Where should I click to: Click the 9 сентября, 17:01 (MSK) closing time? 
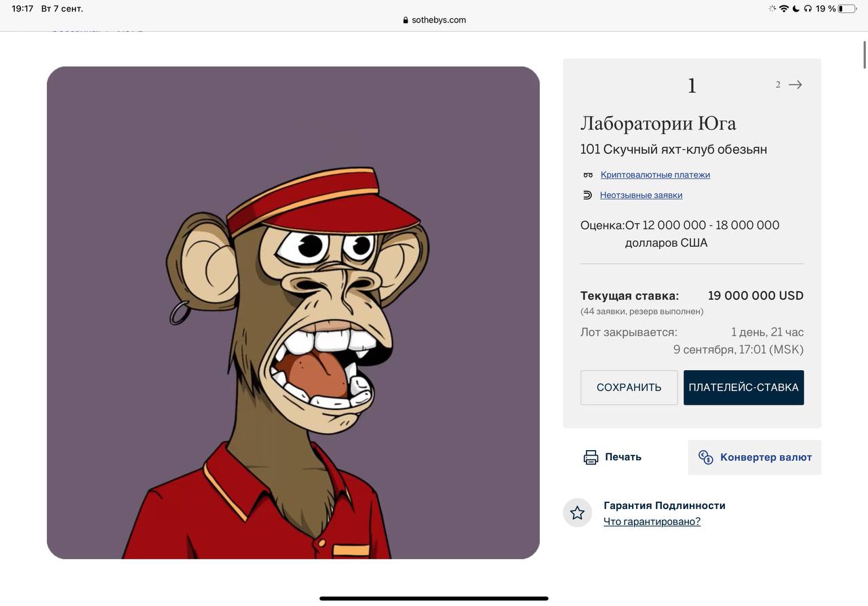[738, 350]
